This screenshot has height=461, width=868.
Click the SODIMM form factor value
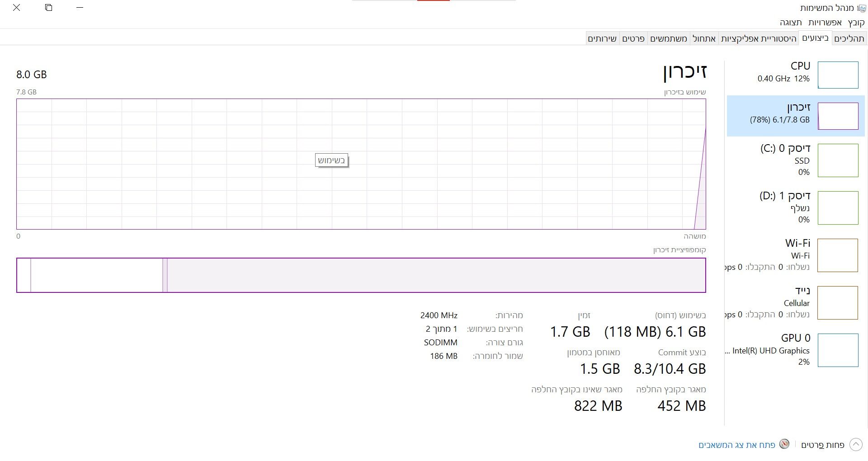[x=441, y=343]
